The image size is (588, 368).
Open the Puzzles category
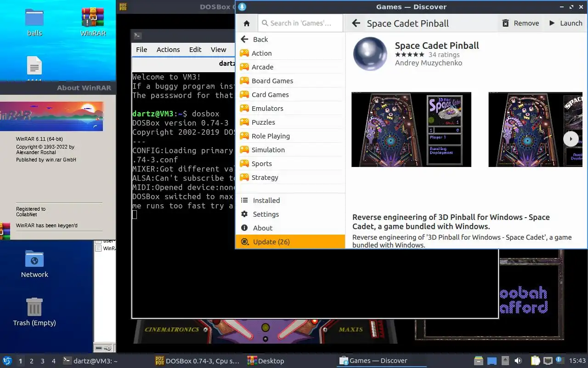(290, 122)
